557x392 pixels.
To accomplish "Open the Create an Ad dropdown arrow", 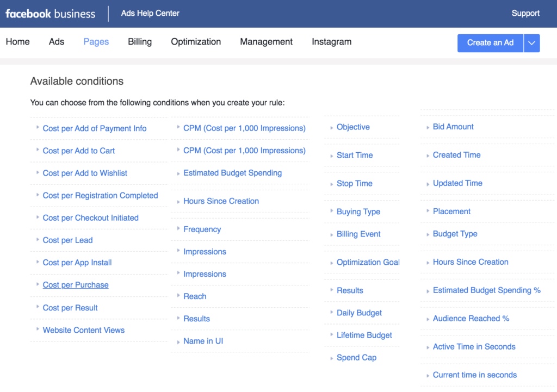I will [532, 43].
